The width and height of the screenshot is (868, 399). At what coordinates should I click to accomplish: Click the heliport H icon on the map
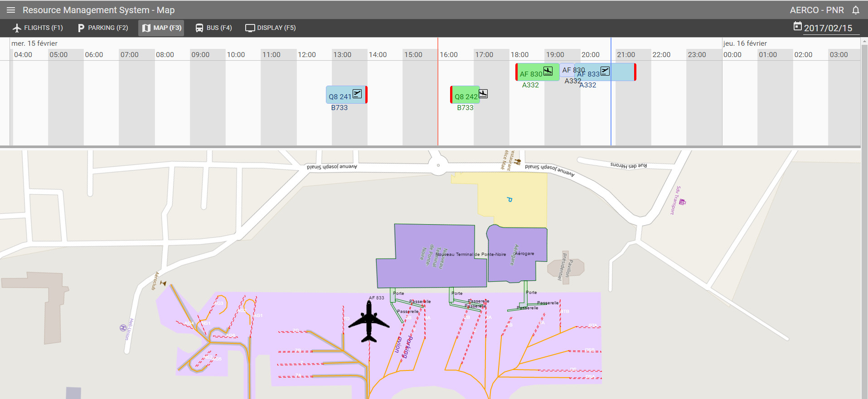point(123,328)
